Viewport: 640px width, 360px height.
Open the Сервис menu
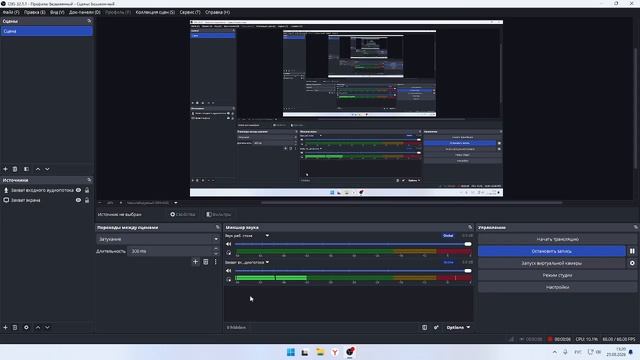click(190, 12)
